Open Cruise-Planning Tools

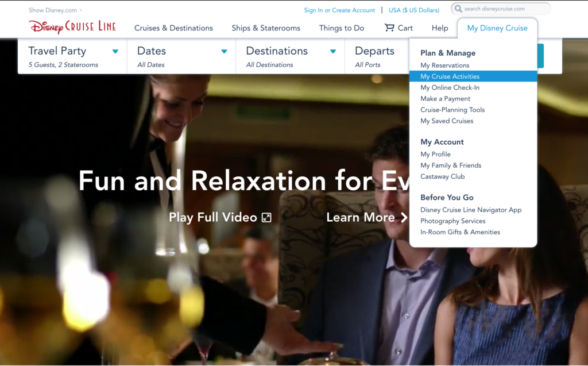tap(452, 110)
